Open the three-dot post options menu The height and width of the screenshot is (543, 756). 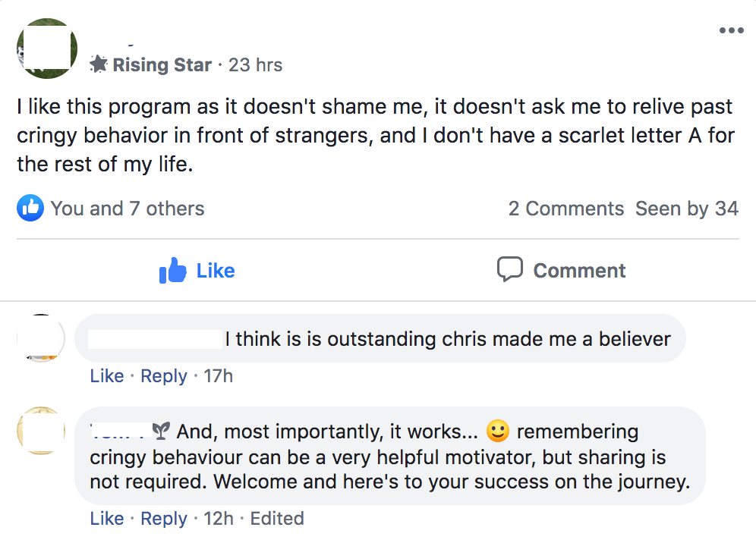tap(731, 30)
